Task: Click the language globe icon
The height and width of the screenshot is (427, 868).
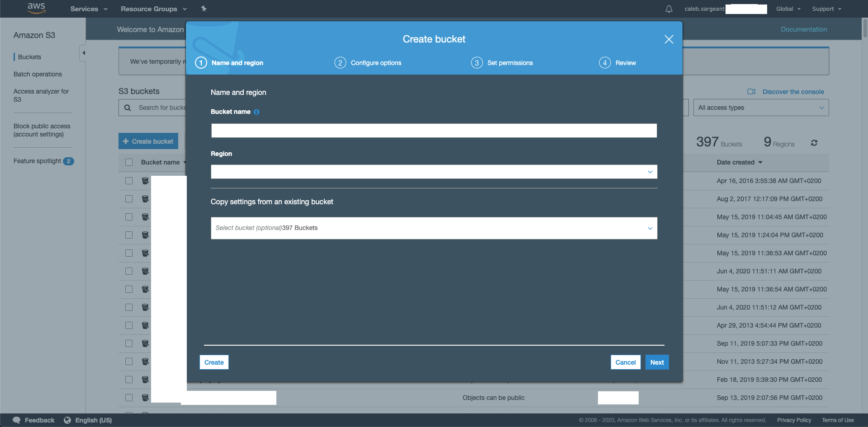Action: 67,420
